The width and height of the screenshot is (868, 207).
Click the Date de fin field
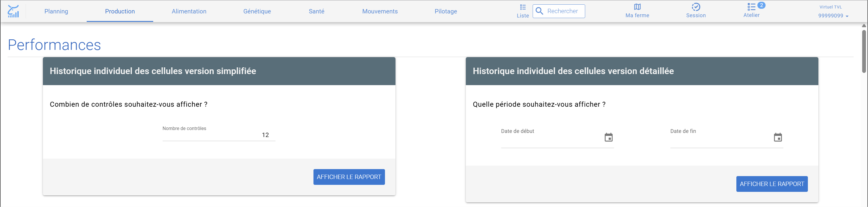click(726, 138)
